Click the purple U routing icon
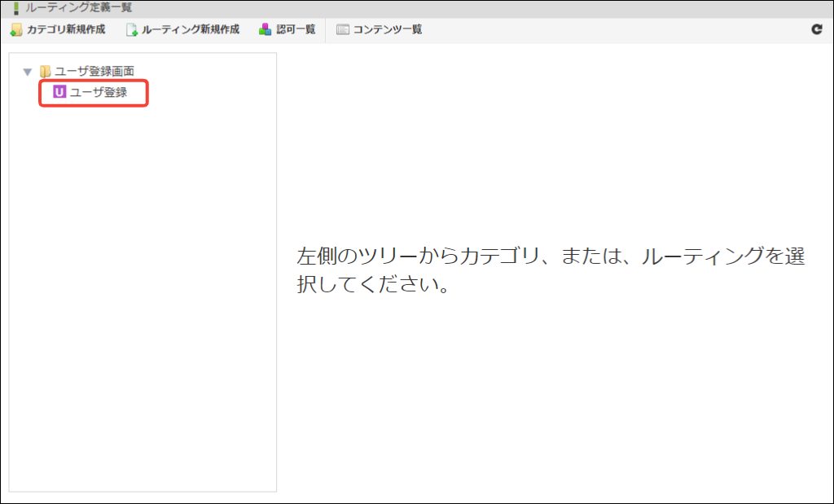Viewport: 834px width, 504px height. [x=59, y=92]
